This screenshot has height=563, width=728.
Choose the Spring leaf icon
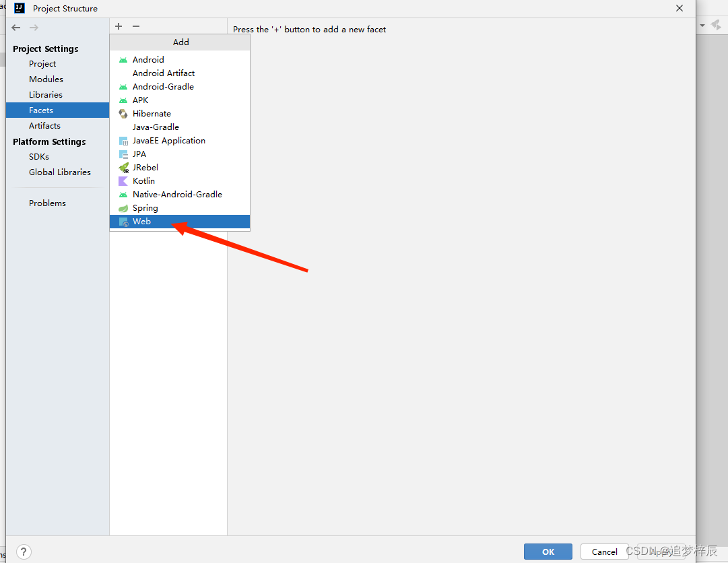tap(123, 208)
